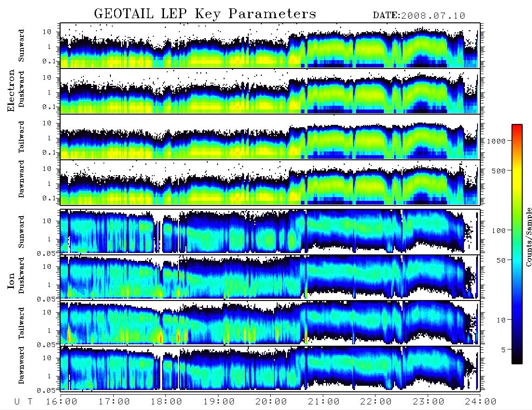
Task: Click the "500" color scale value
Action: 499,171
